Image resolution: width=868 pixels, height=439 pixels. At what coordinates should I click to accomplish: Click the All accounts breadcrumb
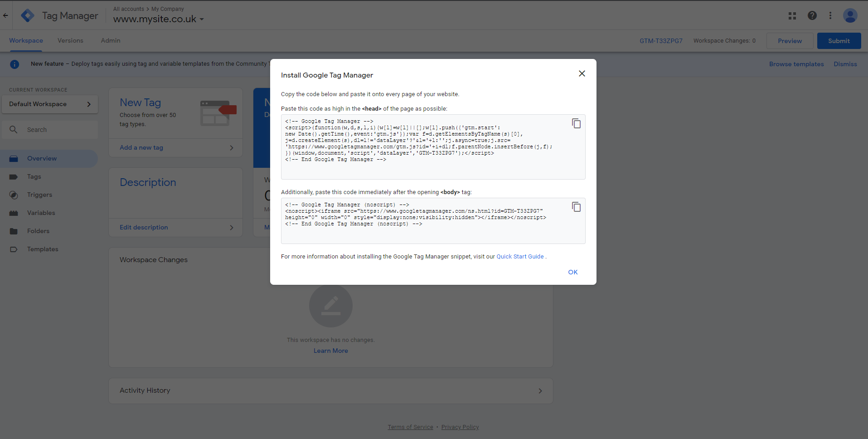pos(129,9)
